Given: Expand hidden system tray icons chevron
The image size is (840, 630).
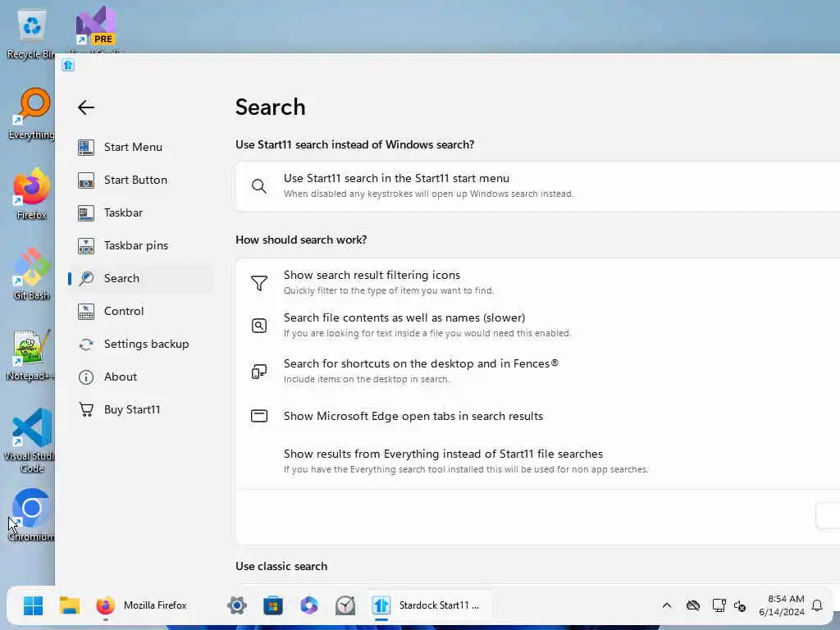Looking at the screenshot, I should pyautogui.click(x=667, y=606).
